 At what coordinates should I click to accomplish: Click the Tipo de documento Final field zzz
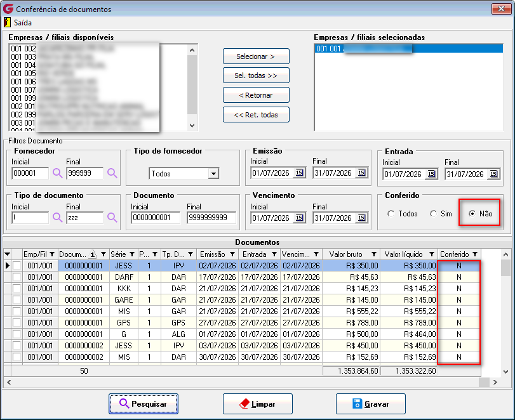coord(84,218)
